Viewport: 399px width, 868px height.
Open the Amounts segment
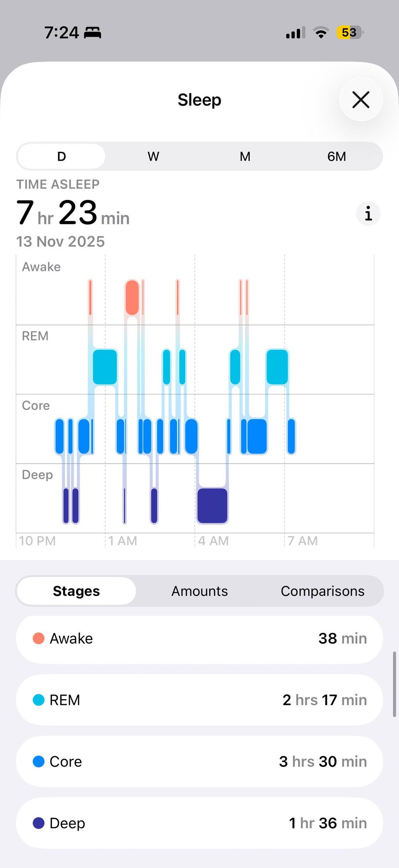click(x=199, y=591)
